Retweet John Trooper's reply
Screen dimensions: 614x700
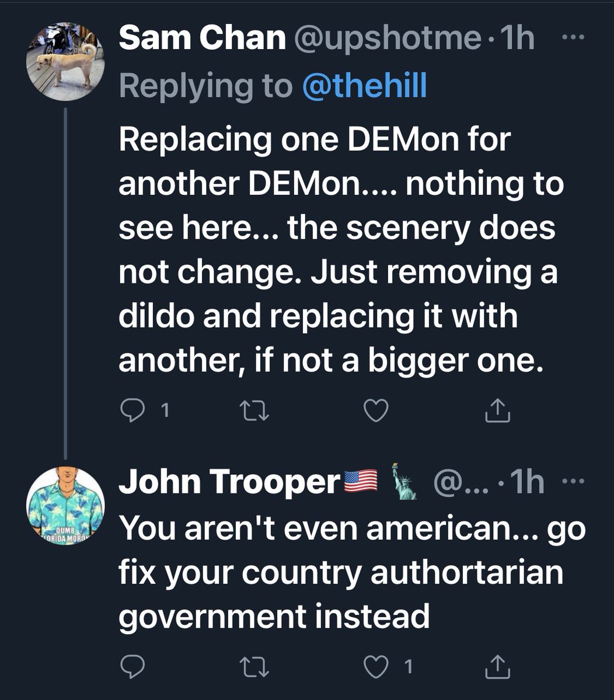[x=256, y=666]
